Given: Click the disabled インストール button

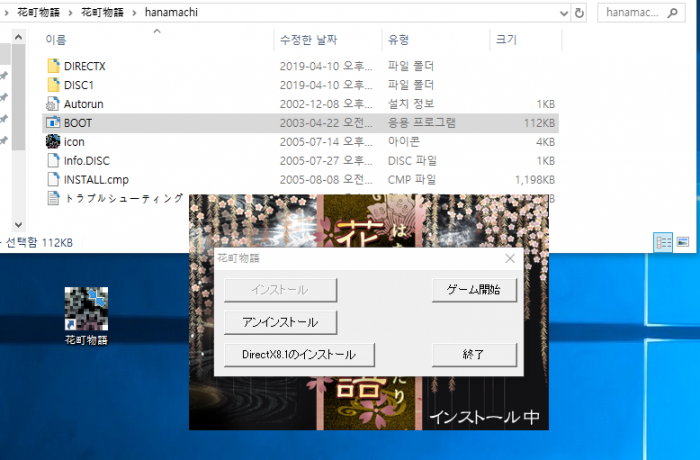Looking at the screenshot, I should coord(280,290).
